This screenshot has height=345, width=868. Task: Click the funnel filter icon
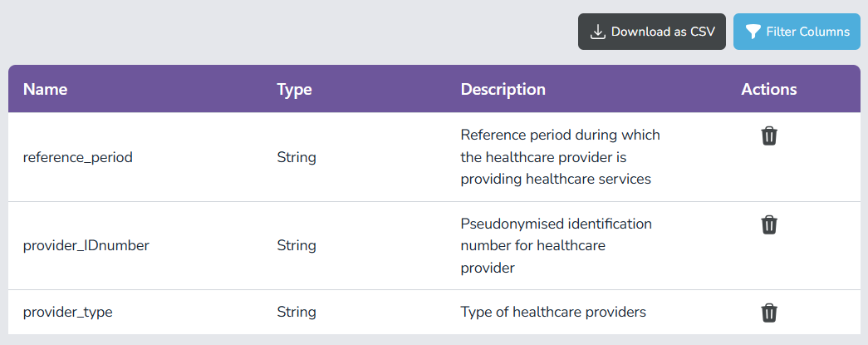tap(753, 32)
